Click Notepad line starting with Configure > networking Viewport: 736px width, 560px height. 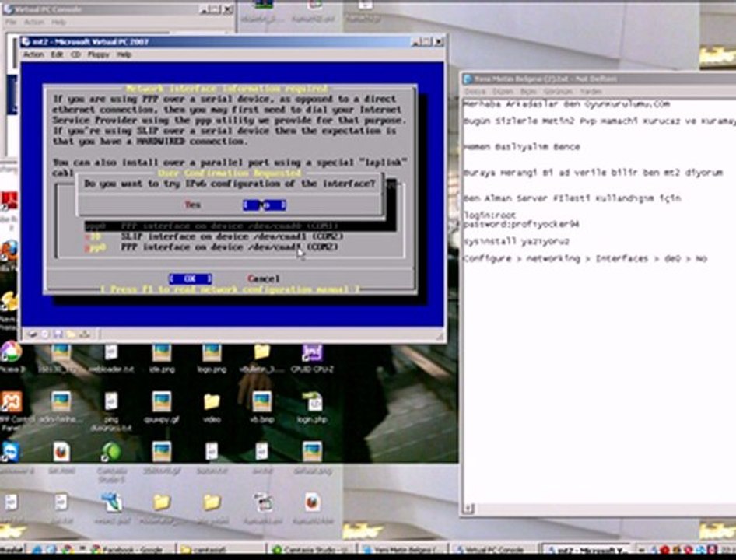point(585,259)
